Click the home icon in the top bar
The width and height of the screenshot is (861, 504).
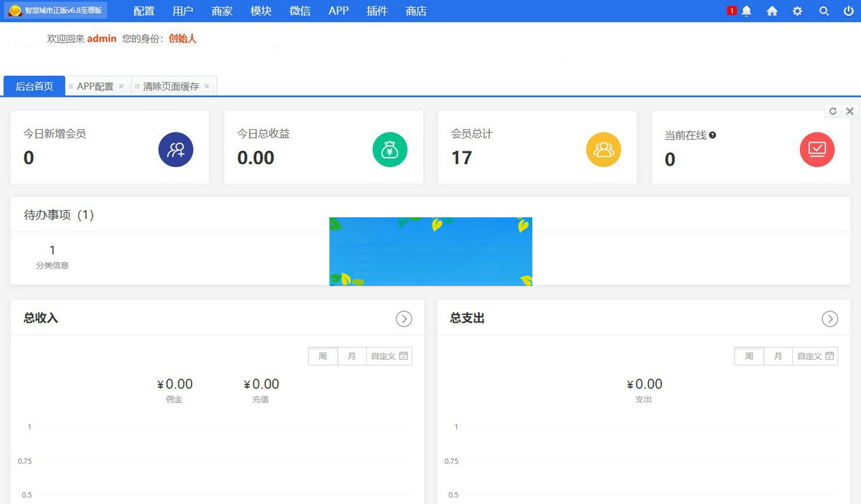coord(771,11)
